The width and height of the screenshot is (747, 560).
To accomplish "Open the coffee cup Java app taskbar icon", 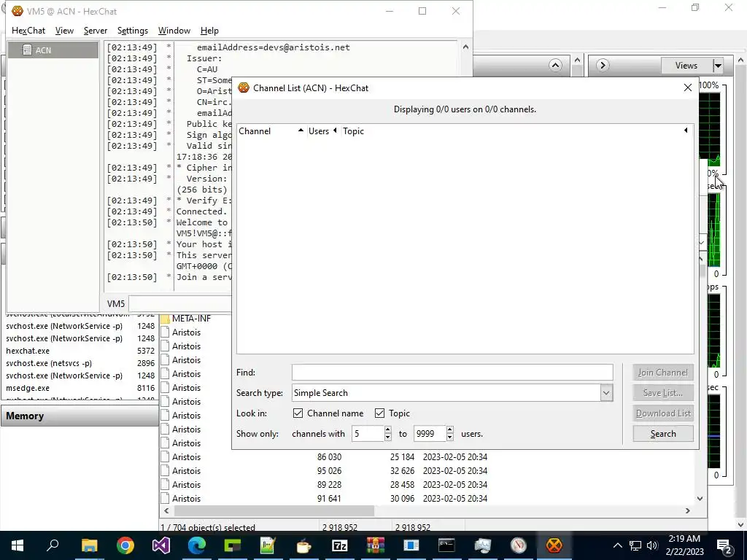I will click(x=303, y=545).
